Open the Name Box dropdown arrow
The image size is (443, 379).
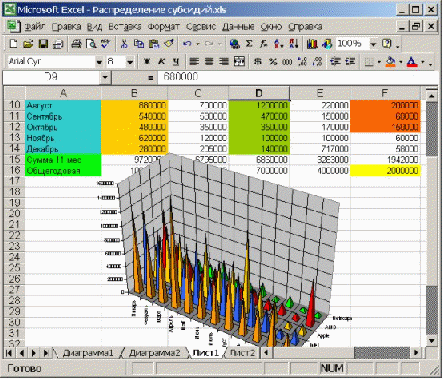click(x=105, y=78)
